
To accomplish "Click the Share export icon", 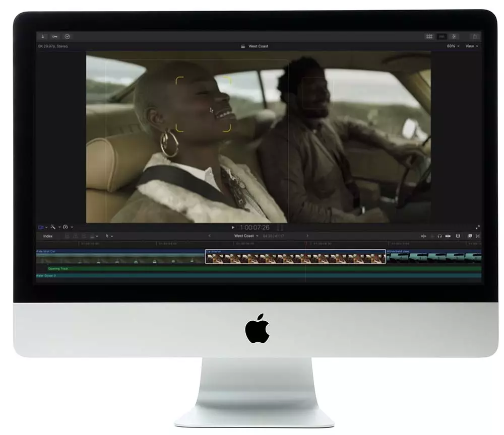I will 475,37.
